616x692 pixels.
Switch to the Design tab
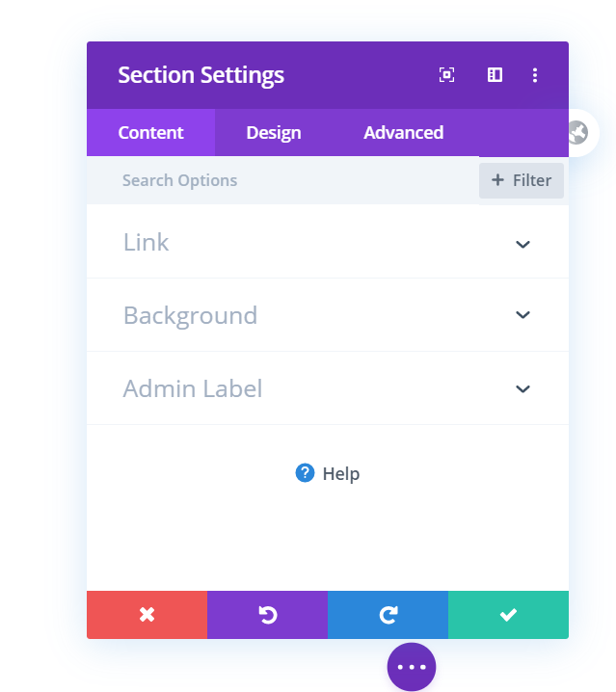[274, 132]
